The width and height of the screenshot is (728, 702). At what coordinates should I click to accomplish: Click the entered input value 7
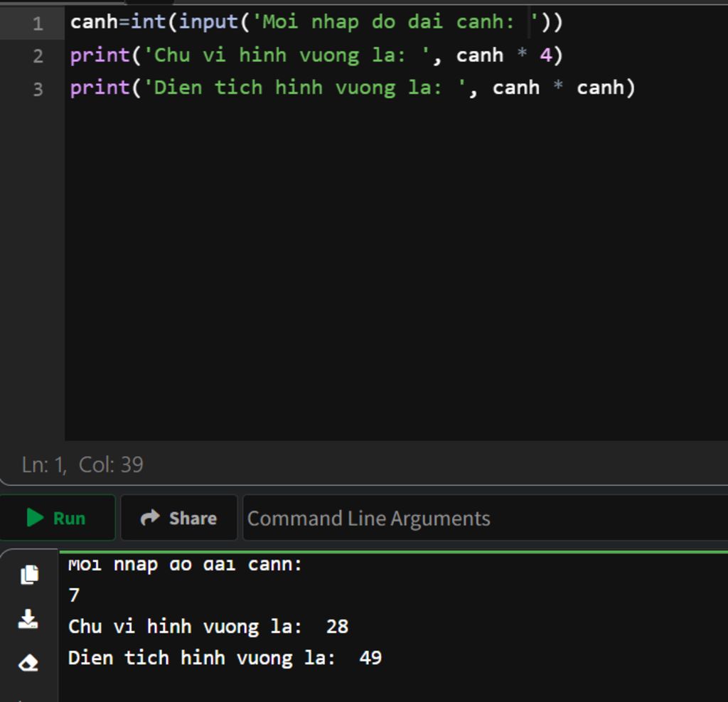[x=74, y=595]
